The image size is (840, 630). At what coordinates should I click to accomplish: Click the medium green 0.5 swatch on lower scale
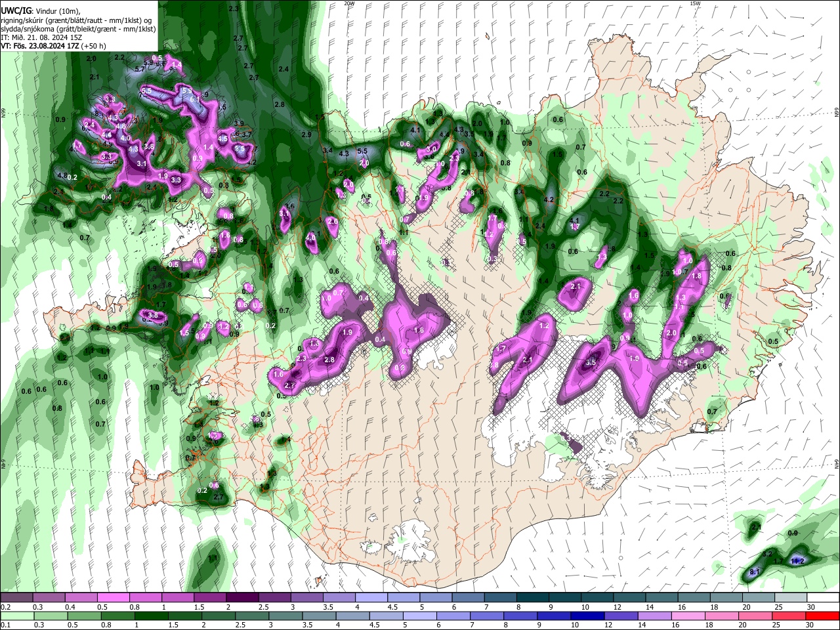(x=84, y=616)
